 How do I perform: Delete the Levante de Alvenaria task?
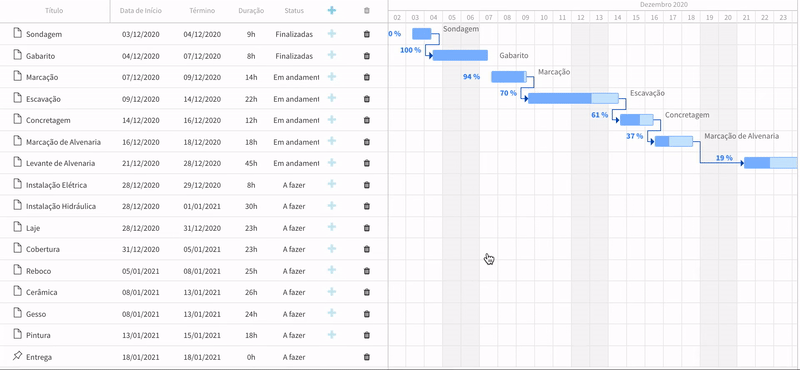[x=366, y=163]
